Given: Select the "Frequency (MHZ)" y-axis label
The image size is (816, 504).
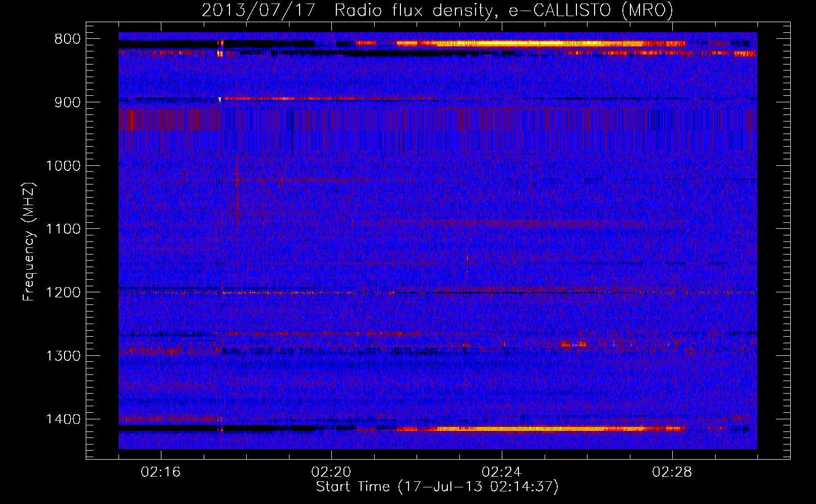Looking at the screenshot, I should pyautogui.click(x=29, y=242).
